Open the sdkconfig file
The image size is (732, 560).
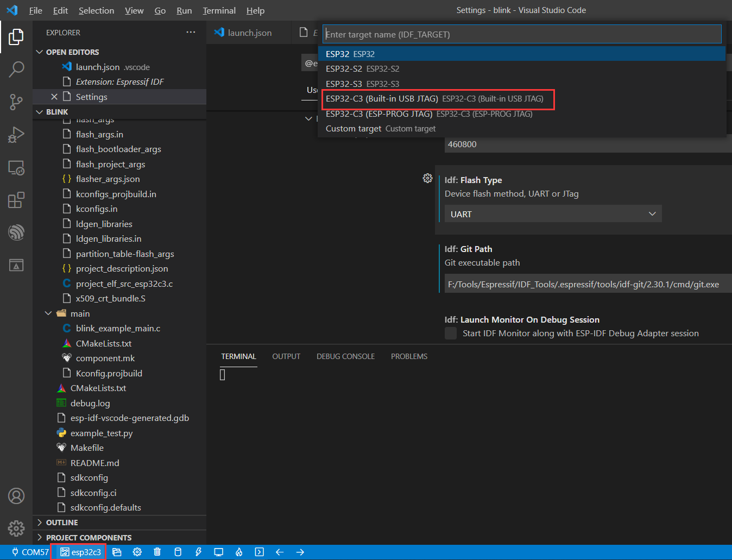[x=89, y=478]
